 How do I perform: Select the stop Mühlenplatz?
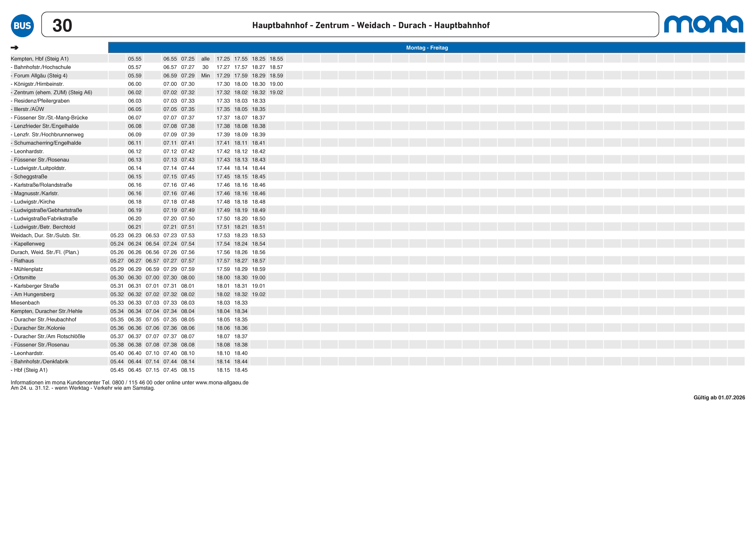tap(27, 269)
